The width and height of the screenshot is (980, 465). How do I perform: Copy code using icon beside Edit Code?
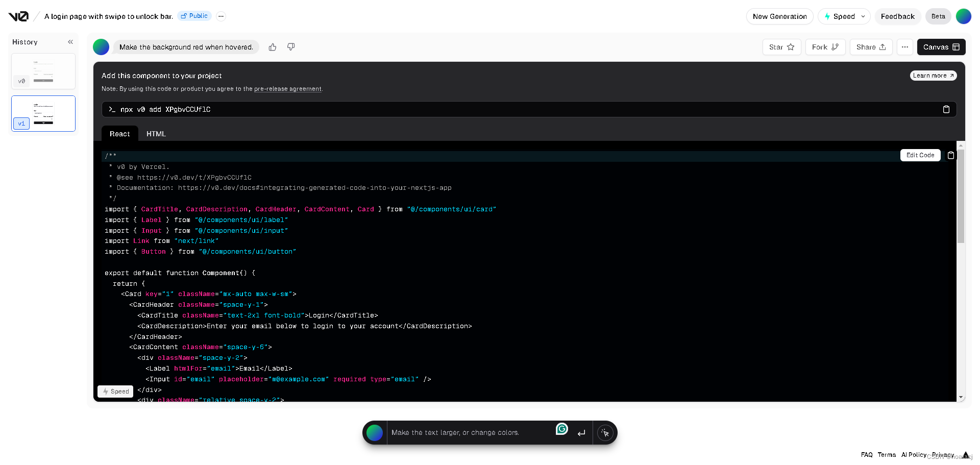point(950,155)
